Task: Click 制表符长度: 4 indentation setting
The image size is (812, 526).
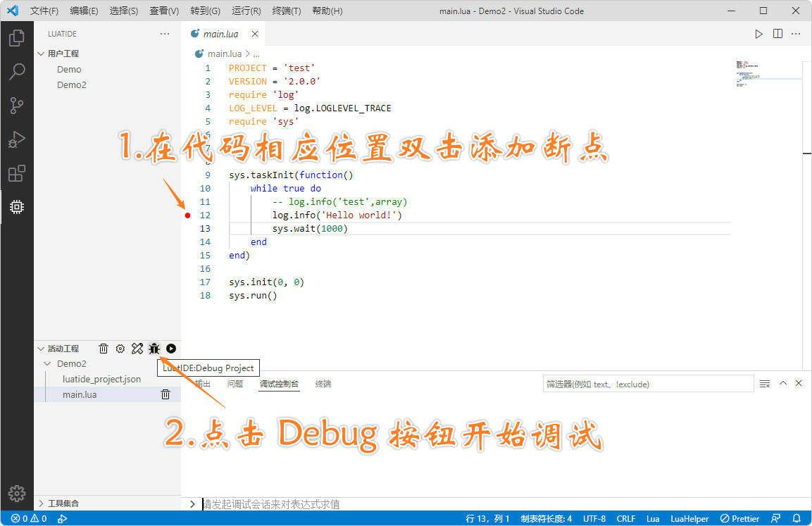Action: click(x=546, y=519)
